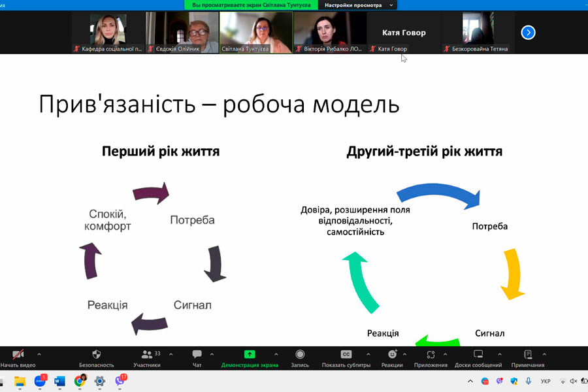Open Microsoft Word in taskbar

coord(59,381)
